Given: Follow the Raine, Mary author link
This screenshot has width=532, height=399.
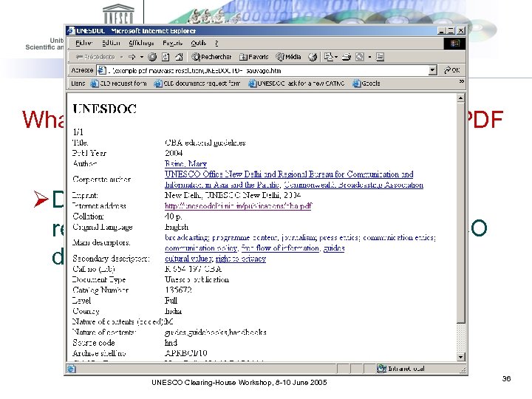Looking at the screenshot, I should point(185,164).
